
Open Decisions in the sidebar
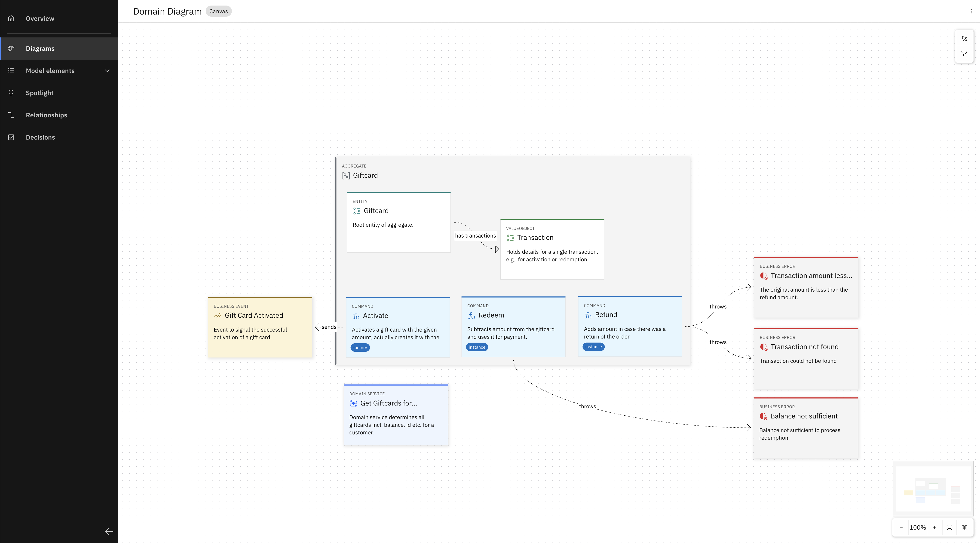pos(59,137)
